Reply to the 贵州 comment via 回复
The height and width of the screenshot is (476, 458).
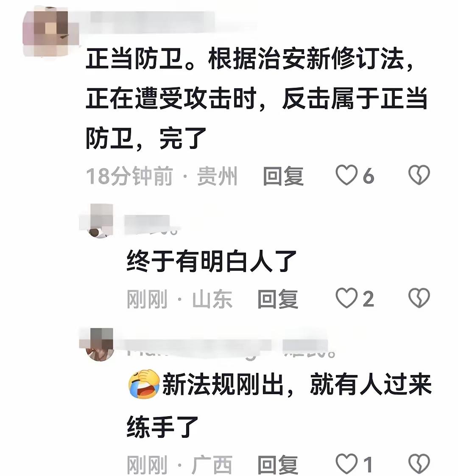click(x=283, y=176)
